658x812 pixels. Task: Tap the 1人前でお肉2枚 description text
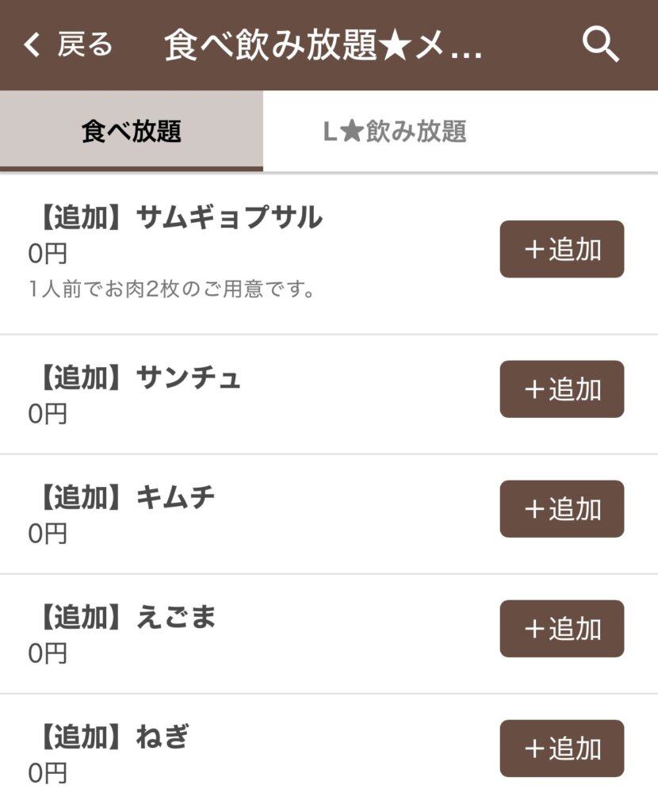pos(172,289)
